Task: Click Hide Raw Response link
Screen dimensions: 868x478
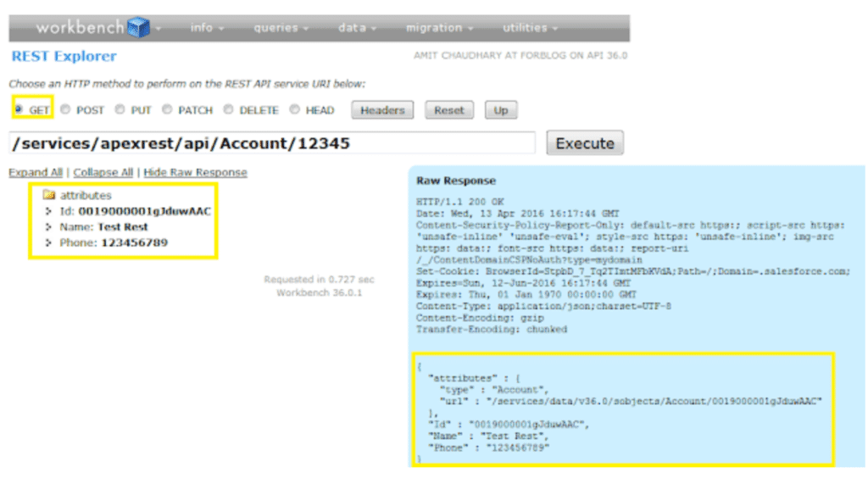Action: 196,173
